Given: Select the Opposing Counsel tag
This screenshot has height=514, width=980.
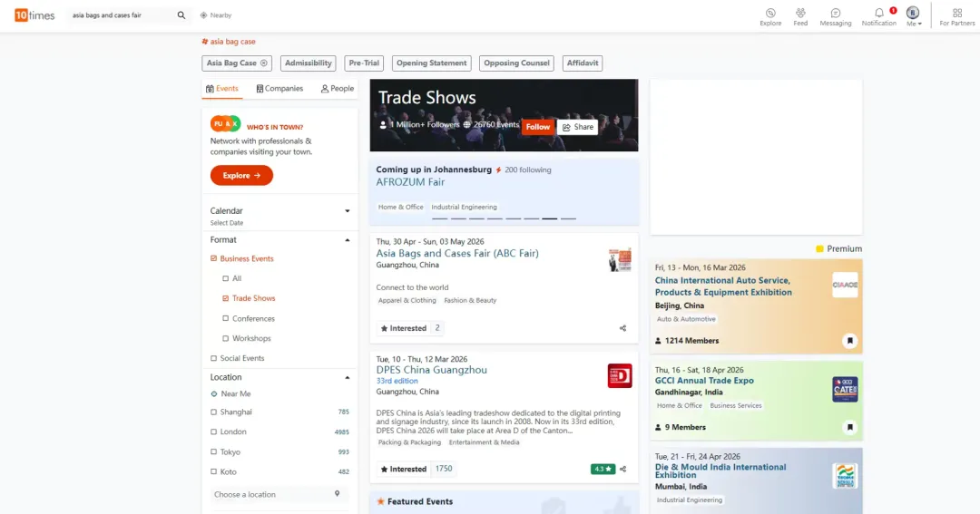Looking at the screenshot, I should click(516, 63).
